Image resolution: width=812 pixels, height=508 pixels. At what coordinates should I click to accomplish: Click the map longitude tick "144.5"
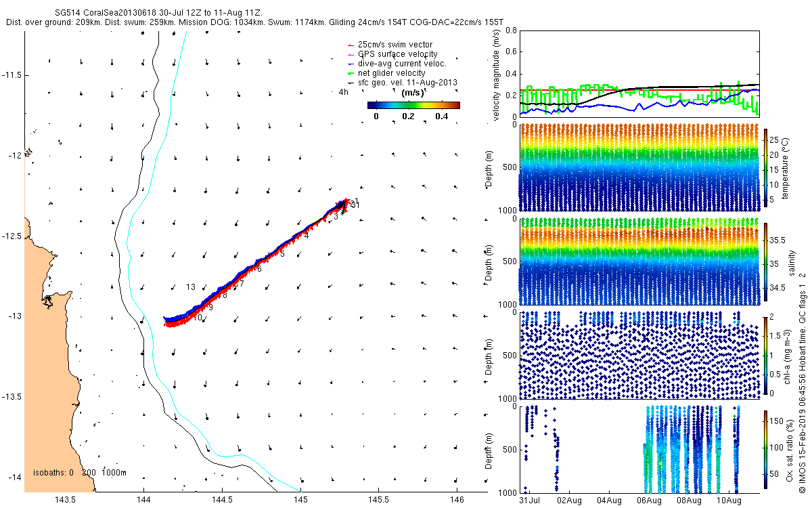pos(222,499)
